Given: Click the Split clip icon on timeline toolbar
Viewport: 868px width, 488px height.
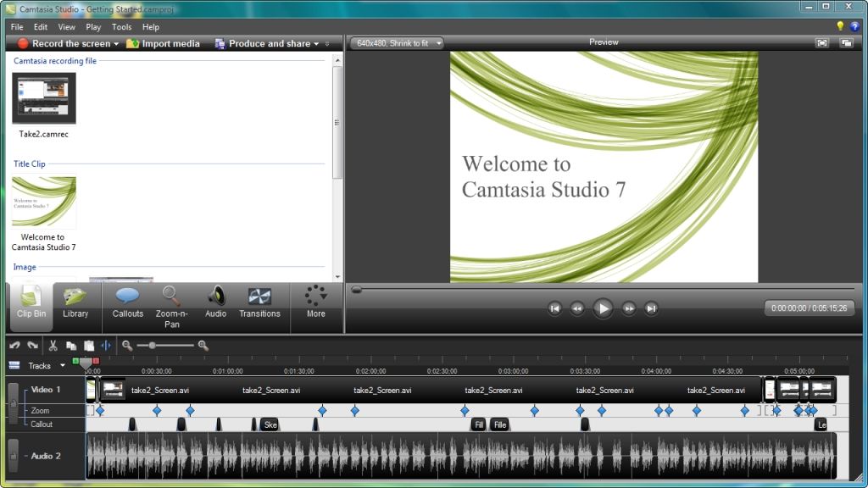Looking at the screenshot, I should point(106,346).
